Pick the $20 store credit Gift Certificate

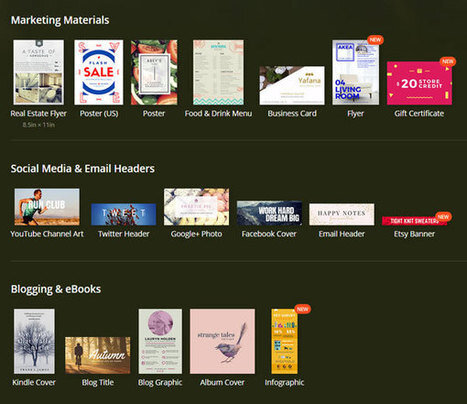click(x=419, y=83)
